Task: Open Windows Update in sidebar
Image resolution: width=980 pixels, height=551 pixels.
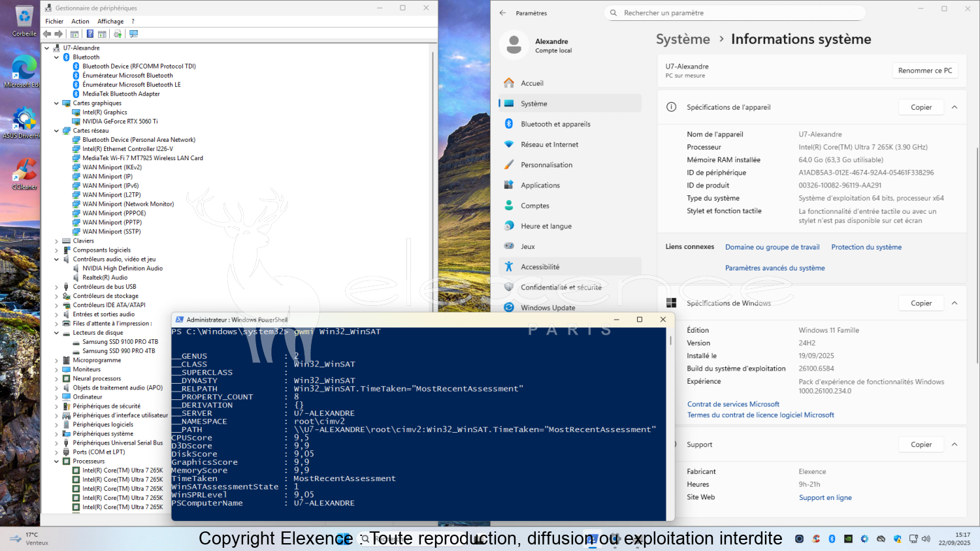Action: pyautogui.click(x=547, y=307)
